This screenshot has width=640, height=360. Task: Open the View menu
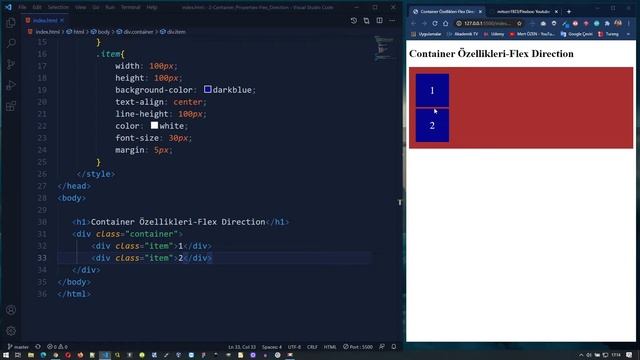[x=80, y=7]
